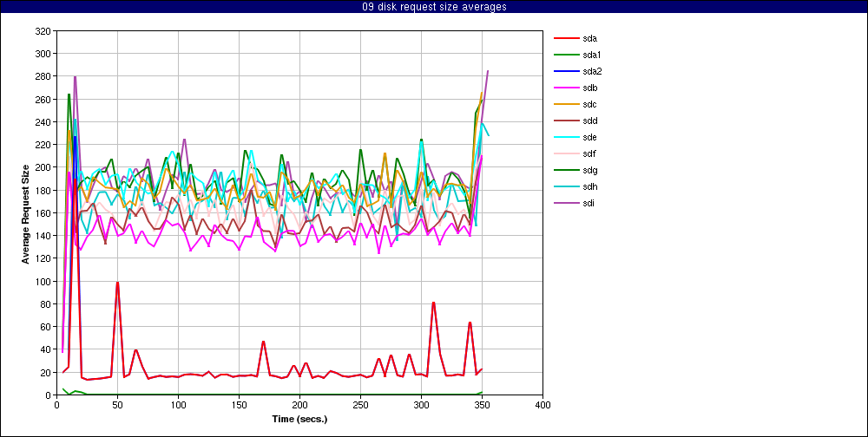Click the 'Average Request Size' axis label
868x437 pixels.
pyautogui.click(x=25, y=213)
